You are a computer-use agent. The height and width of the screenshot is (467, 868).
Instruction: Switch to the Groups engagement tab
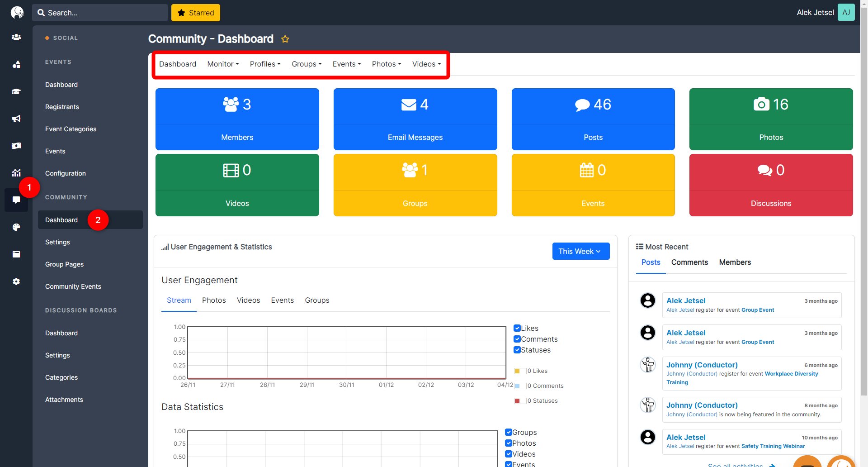[317, 300]
